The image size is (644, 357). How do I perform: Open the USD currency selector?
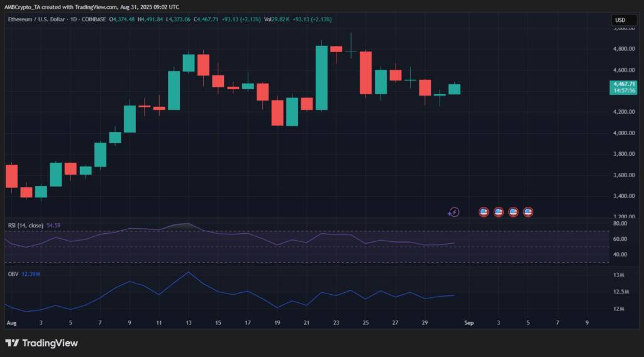pyautogui.click(x=619, y=21)
